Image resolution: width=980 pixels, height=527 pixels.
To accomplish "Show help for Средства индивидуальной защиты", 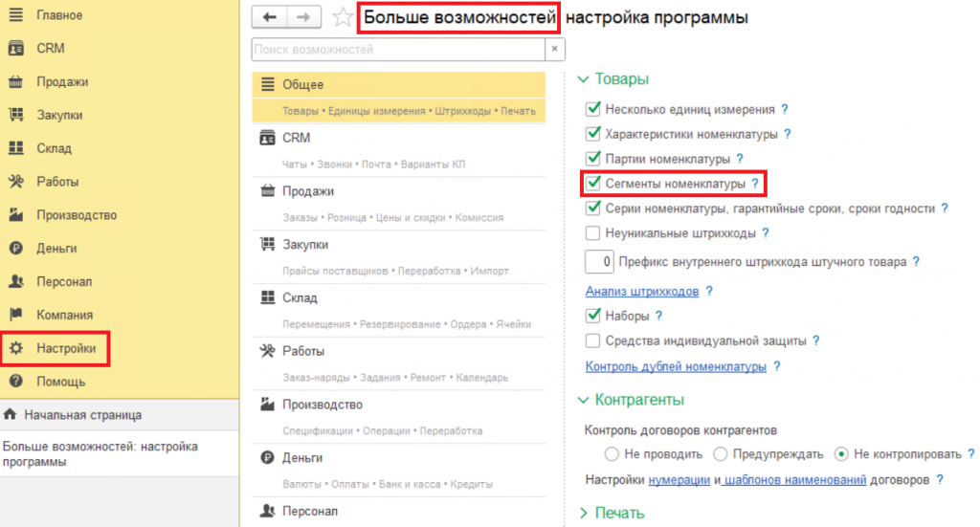I will point(815,340).
